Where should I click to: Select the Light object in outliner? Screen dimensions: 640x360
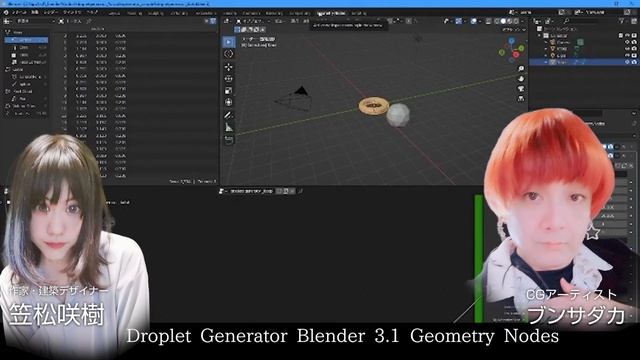(x=561, y=56)
